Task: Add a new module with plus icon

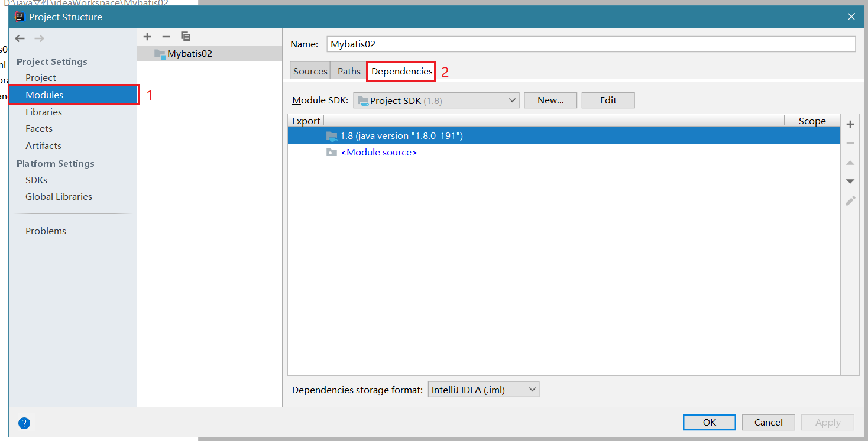Action: [x=148, y=37]
